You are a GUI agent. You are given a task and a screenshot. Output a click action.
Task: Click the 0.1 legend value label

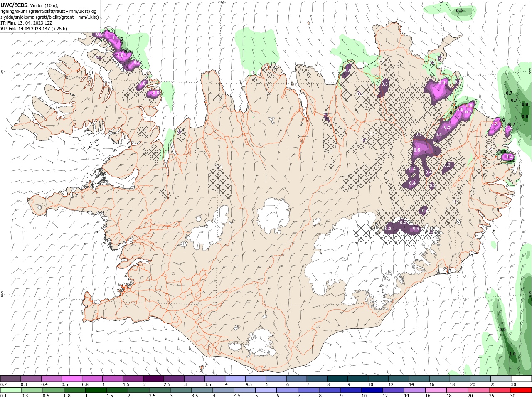[3, 396]
